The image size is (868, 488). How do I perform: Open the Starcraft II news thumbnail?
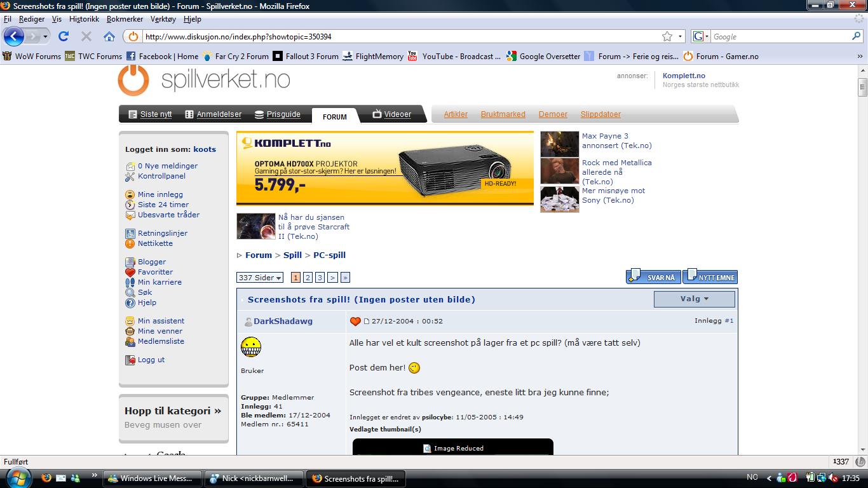pyautogui.click(x=255, y=226)
